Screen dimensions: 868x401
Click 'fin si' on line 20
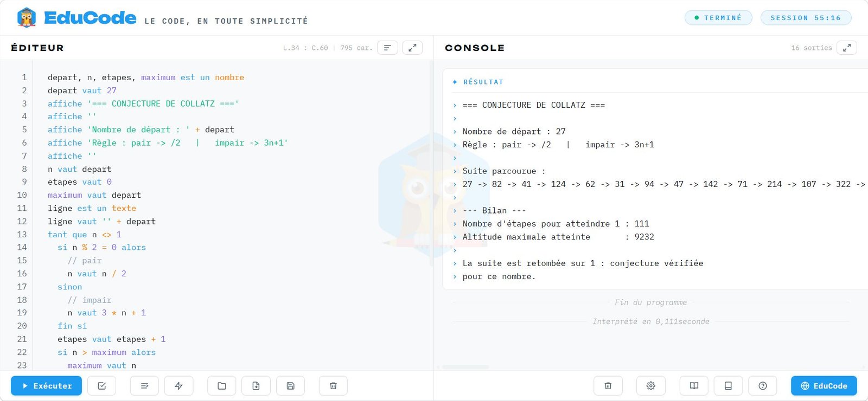(72, 326)
